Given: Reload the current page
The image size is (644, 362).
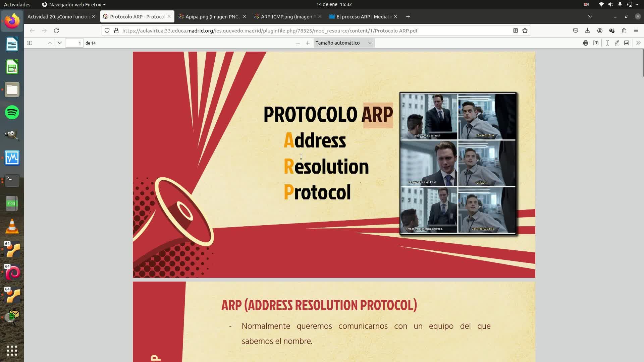Looking at the screenshot, I should (x=56, y=31).
